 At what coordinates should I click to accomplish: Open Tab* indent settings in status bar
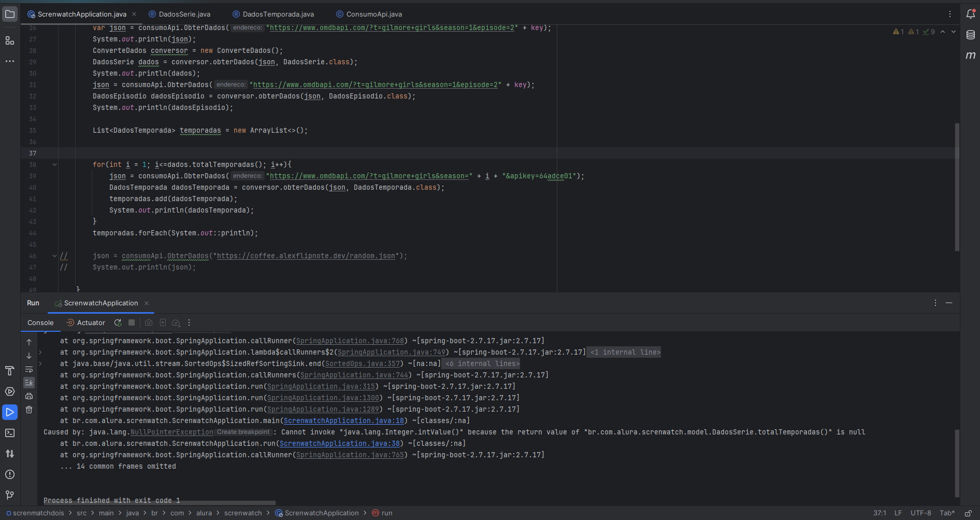tap(947, 513)
